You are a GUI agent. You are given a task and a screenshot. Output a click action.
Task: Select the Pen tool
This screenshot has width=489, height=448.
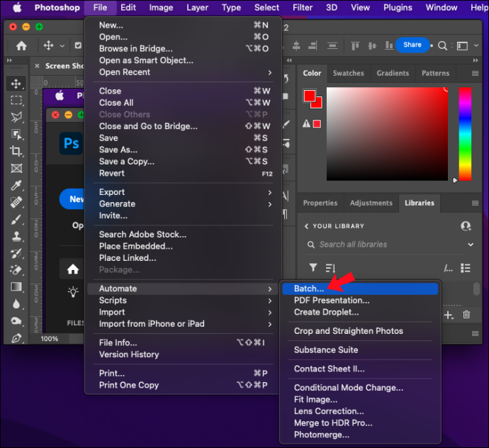point(16,338)
